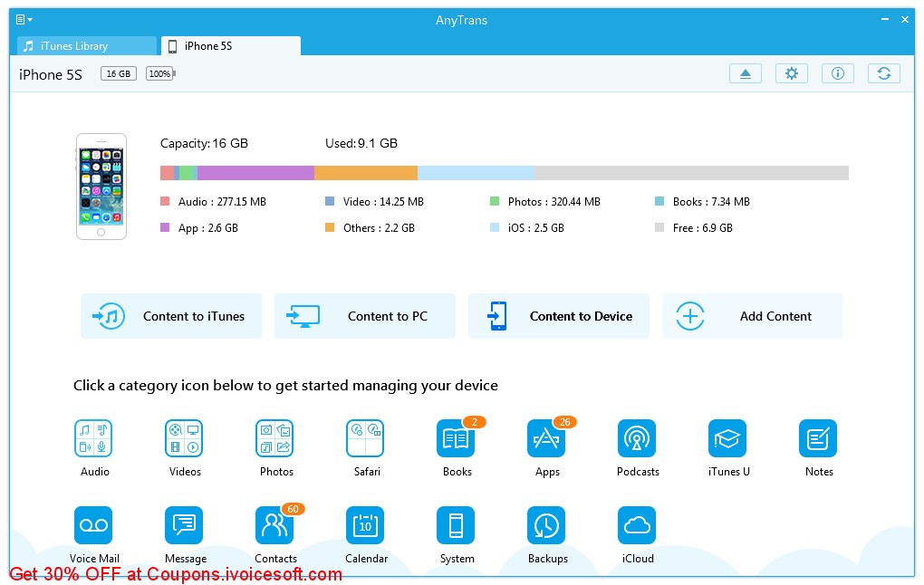924x585 pixels.
Task: Click the Others : 2.2 GB legend
Action: (371, 228)
